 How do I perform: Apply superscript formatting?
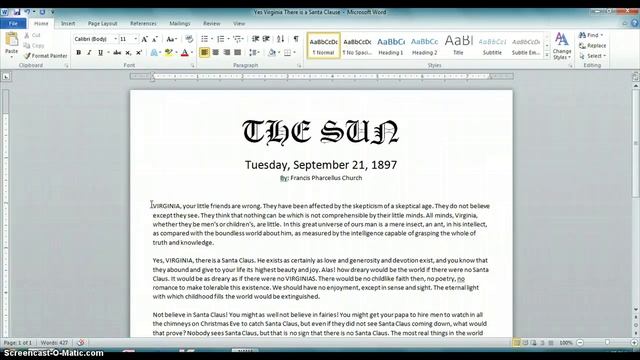pos(139,53)
